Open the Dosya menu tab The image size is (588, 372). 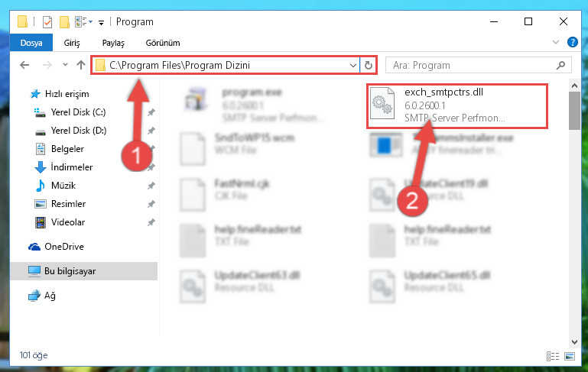click(x=31, y=43)
